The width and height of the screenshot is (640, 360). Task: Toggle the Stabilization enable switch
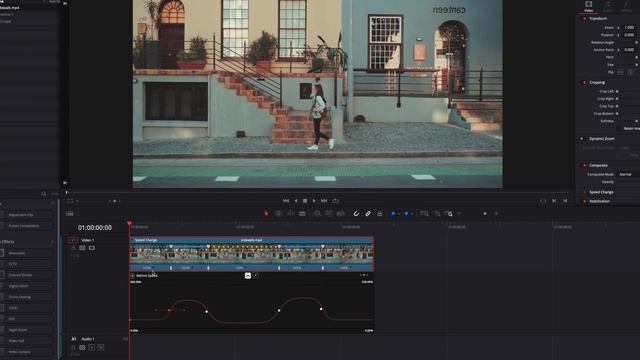584,201
